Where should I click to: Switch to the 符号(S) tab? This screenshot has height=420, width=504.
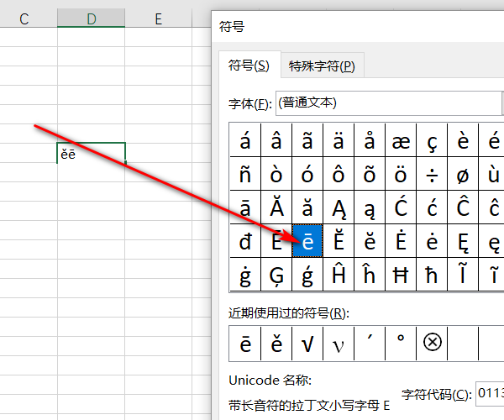[x=249, y=66]
